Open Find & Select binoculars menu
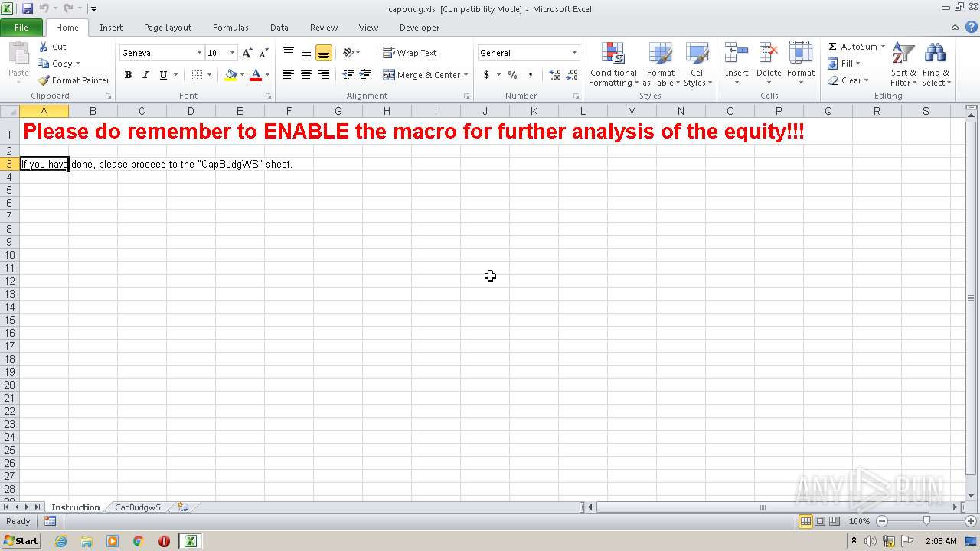Image resolution: width=980 pixels, height=551 pixels. (936, 65)
